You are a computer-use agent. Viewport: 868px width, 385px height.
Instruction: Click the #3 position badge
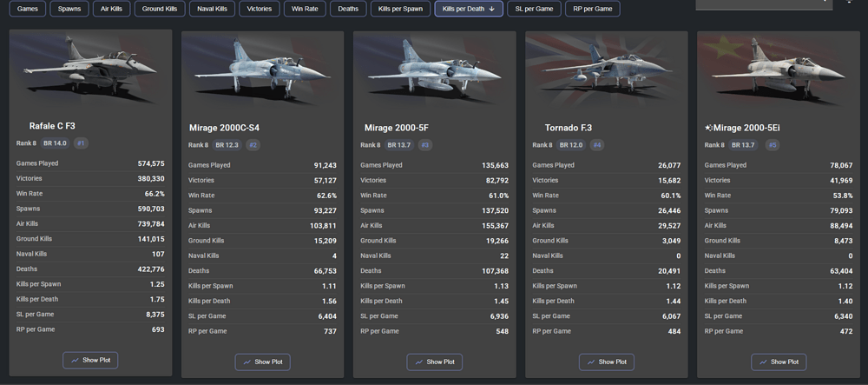tap(425, 145)
